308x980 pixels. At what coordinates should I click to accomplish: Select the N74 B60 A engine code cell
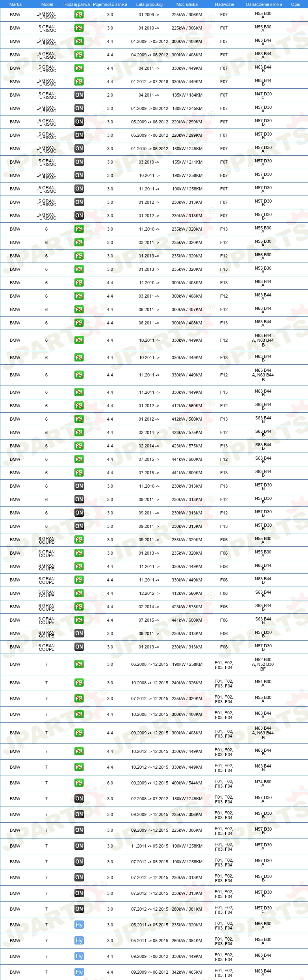(263, 783)
